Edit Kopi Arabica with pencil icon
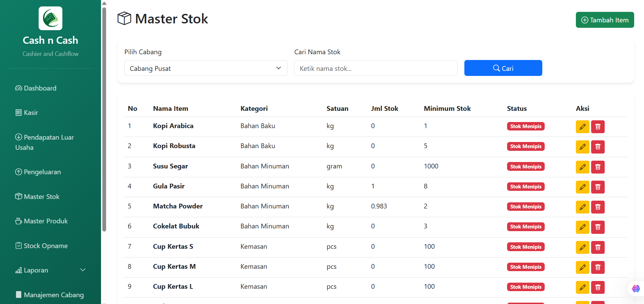644x304 pixels. pyautogui.click(x=582, y=127)
